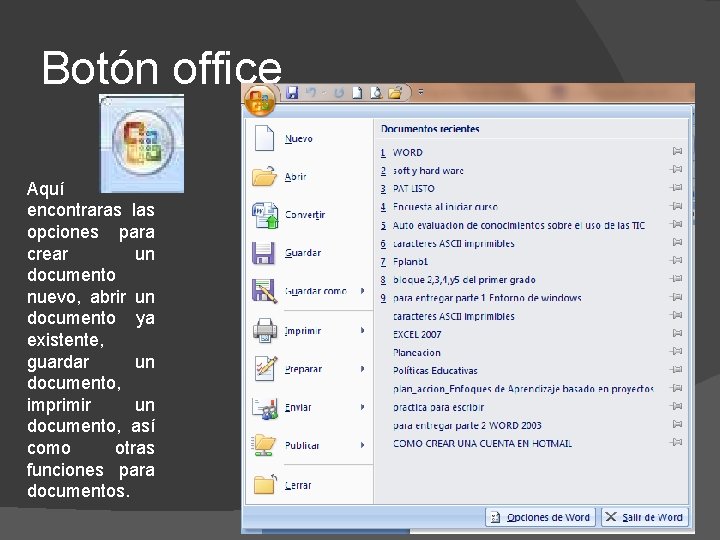Pin the Planeacion document
The width and height of the screenshot is (720, 540).
[x=676, y=351]
